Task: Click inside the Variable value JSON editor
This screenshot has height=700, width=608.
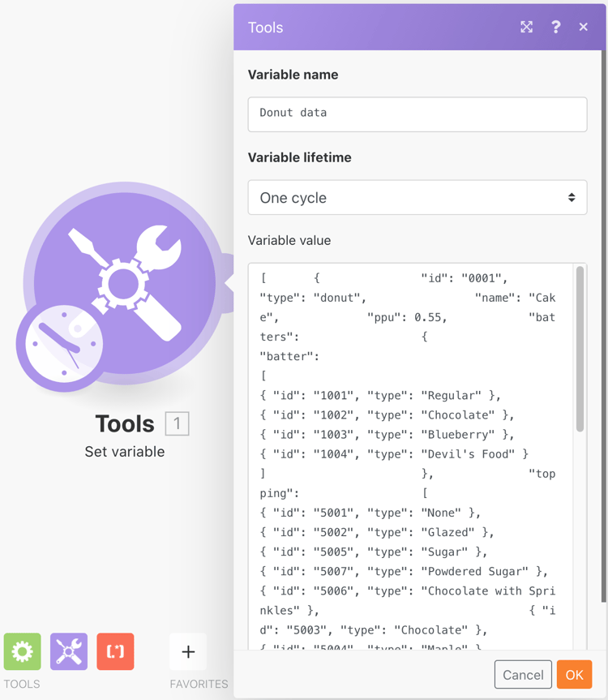Action: [405, 446]
